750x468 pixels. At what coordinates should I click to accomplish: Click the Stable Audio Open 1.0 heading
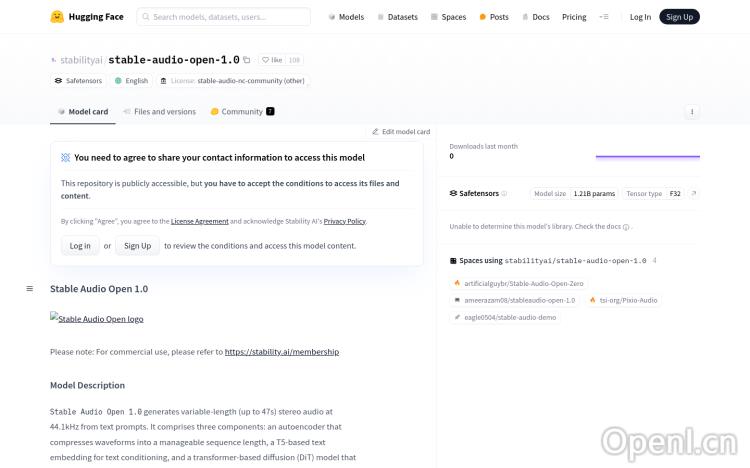click(99, 289)
